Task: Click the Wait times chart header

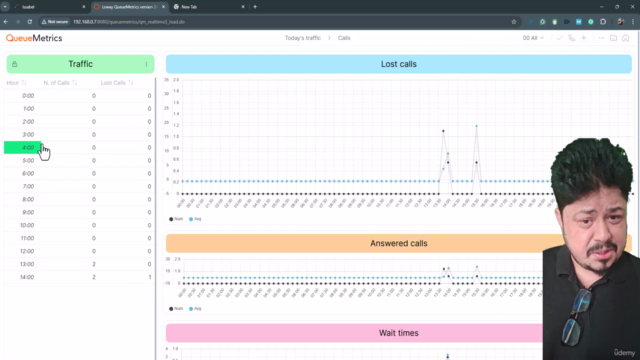Action: (x=399, y=333)
